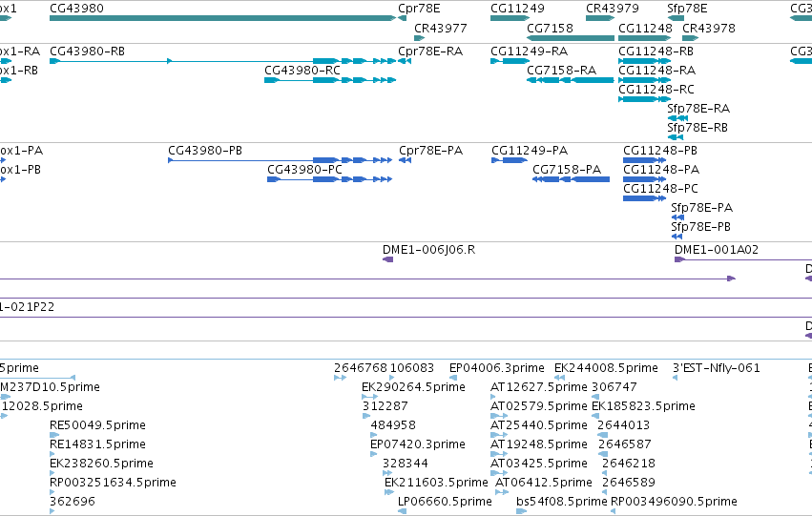Click the Sfp78E-RB transcript label
The height and width of the screenshot is (516, 812).
pyautogui.click(x=697, y=127)
